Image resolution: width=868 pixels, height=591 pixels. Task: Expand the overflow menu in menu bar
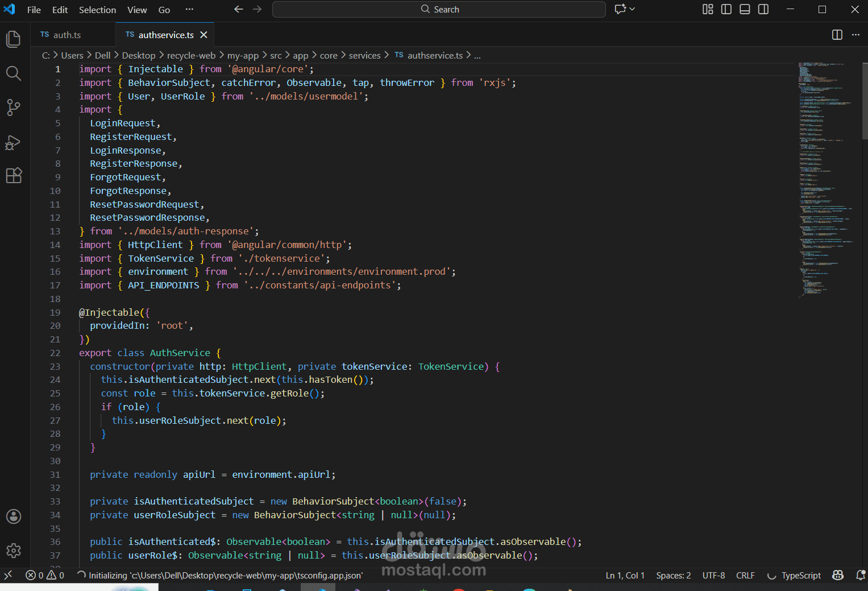pyautogui.click(x=189, y=9)
